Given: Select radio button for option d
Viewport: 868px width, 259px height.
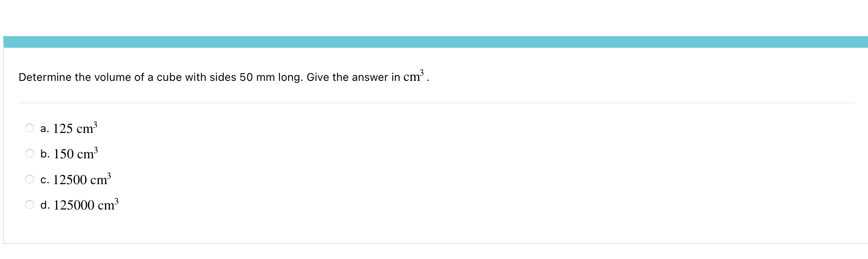Looking at the screenshot, I should pos(29,204).
